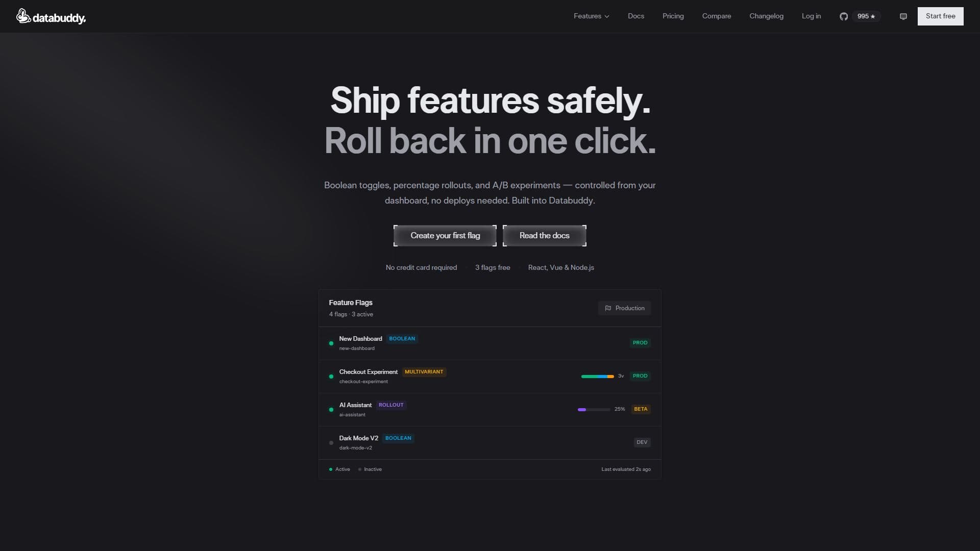Click the checkout-experiment key text
Image resolution: width=980 pixels, height=551 pixels.
coord(363,382)
